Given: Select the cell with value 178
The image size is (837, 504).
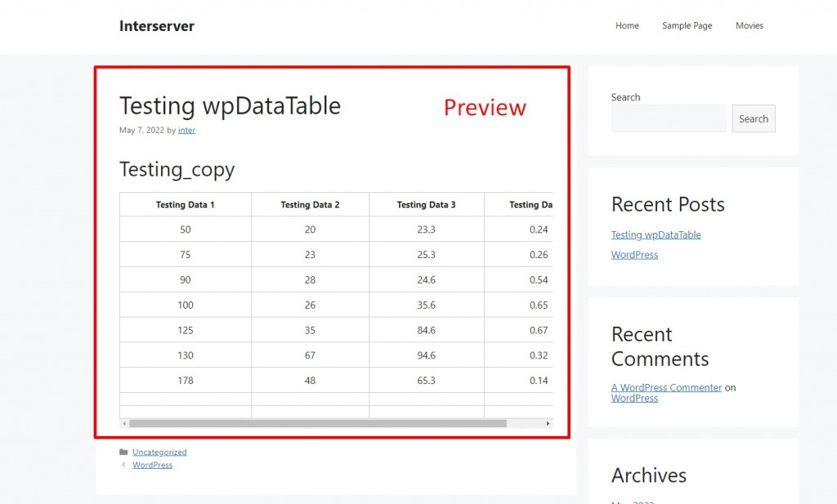Looking at the screenshot, I should coord(186,381).
